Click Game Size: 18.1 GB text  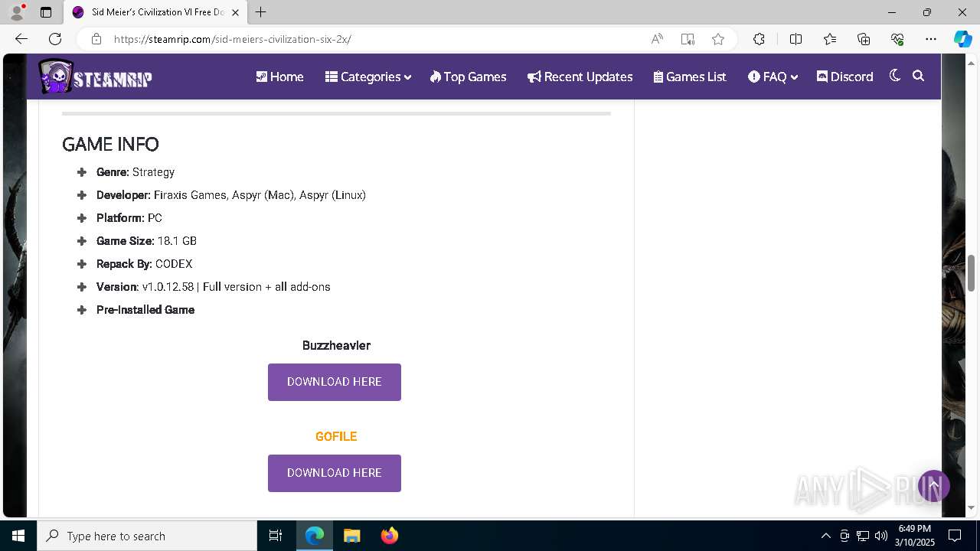146,241
